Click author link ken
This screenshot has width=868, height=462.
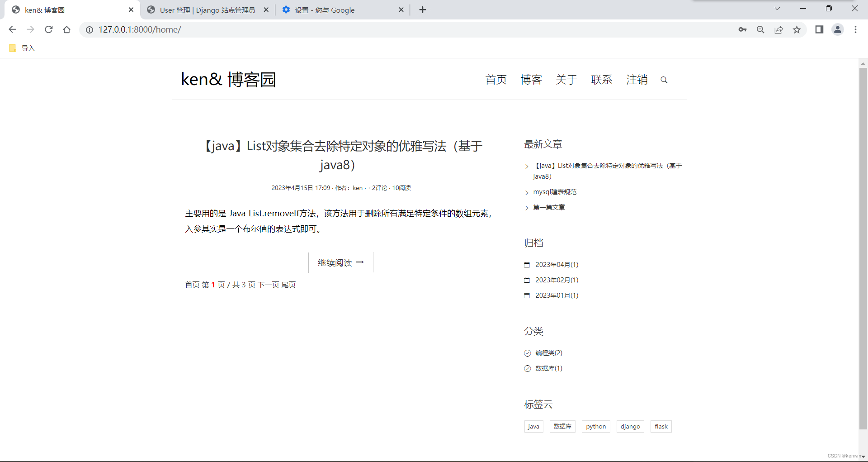click(x=358, y=188)
